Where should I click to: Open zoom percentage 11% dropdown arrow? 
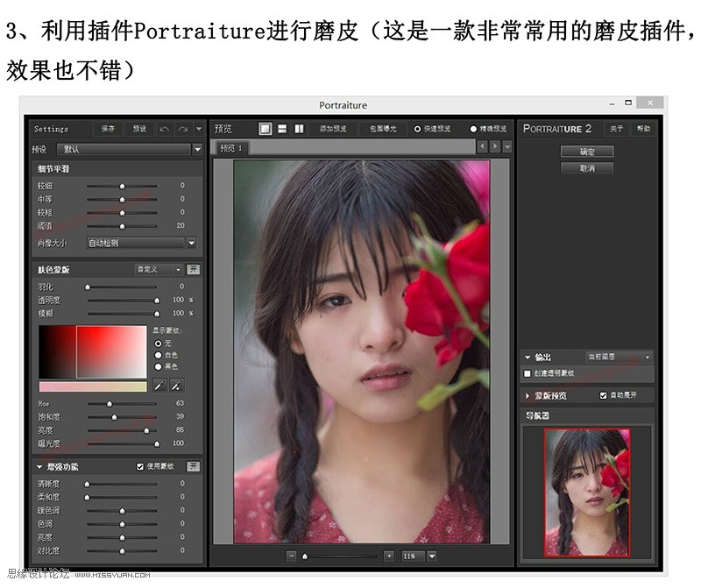(432, 556)
